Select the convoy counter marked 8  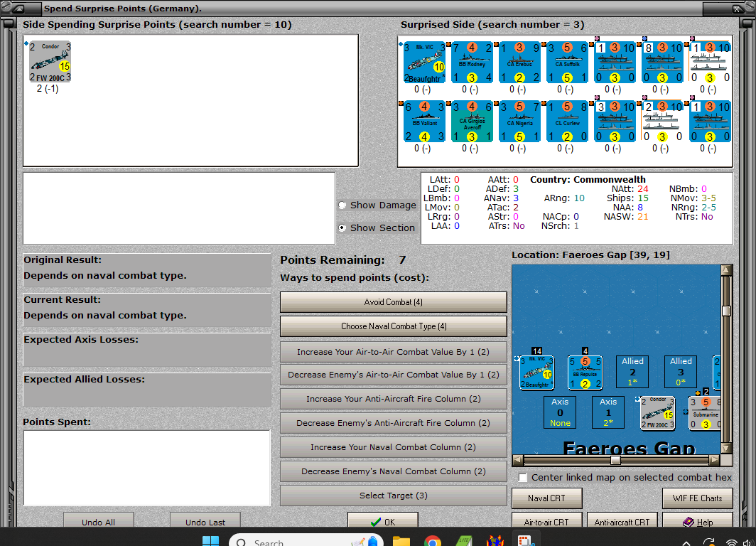[x=663, y=63]
